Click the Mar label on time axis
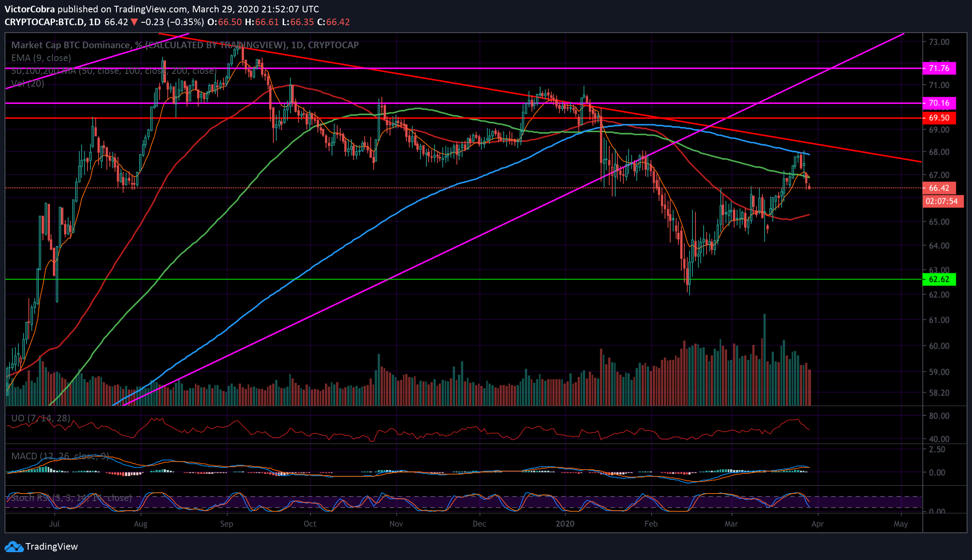This screenshot has height=560, width=972. coord(731,524)
